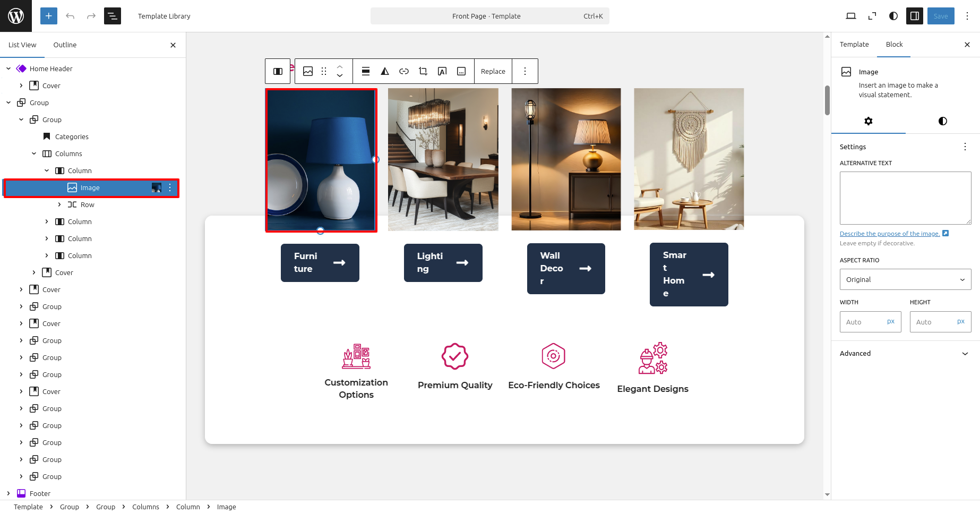Switch to the block Styles tab
Viewport: 980px width, 513px height.
[943, 121]
